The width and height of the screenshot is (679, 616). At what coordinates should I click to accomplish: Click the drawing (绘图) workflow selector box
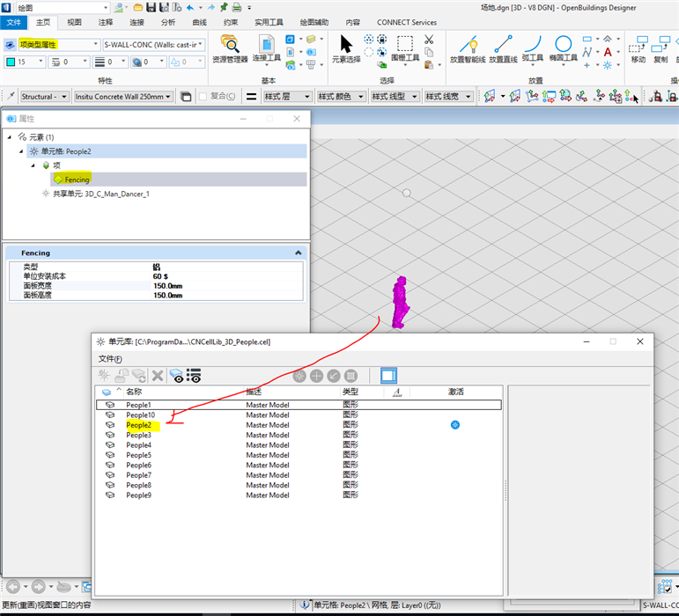63,7
